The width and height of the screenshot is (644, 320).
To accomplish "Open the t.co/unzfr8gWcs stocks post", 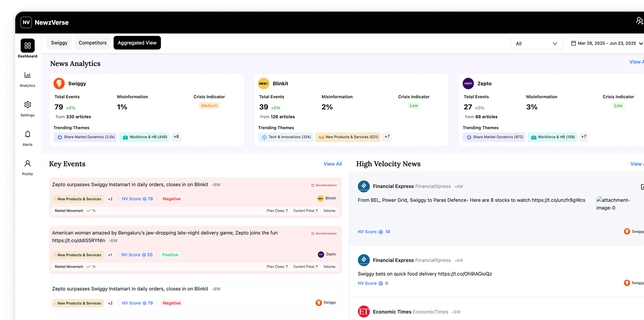I will (x=471, y=200).
